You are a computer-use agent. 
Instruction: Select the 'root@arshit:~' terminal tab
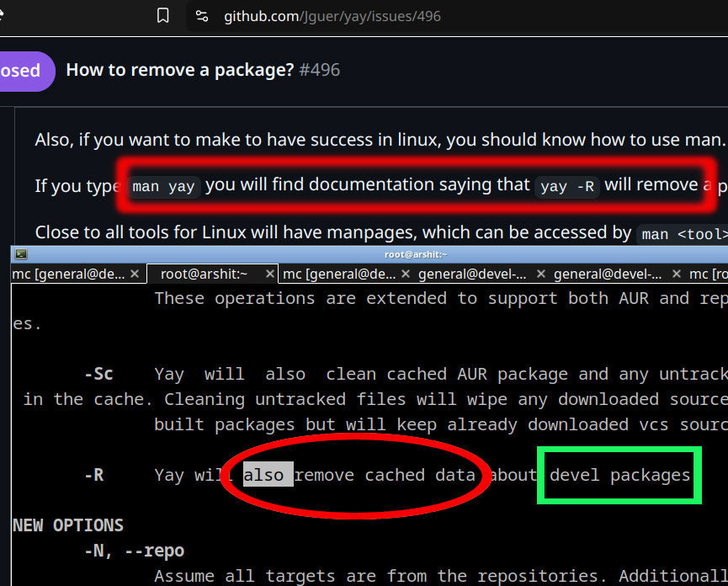coord(204,274)
